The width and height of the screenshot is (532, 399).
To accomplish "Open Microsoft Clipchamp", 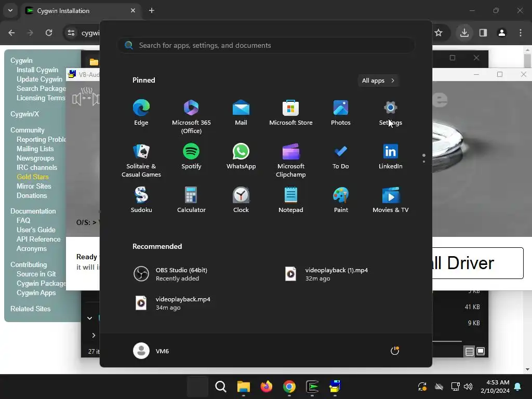I will (291, 161).
